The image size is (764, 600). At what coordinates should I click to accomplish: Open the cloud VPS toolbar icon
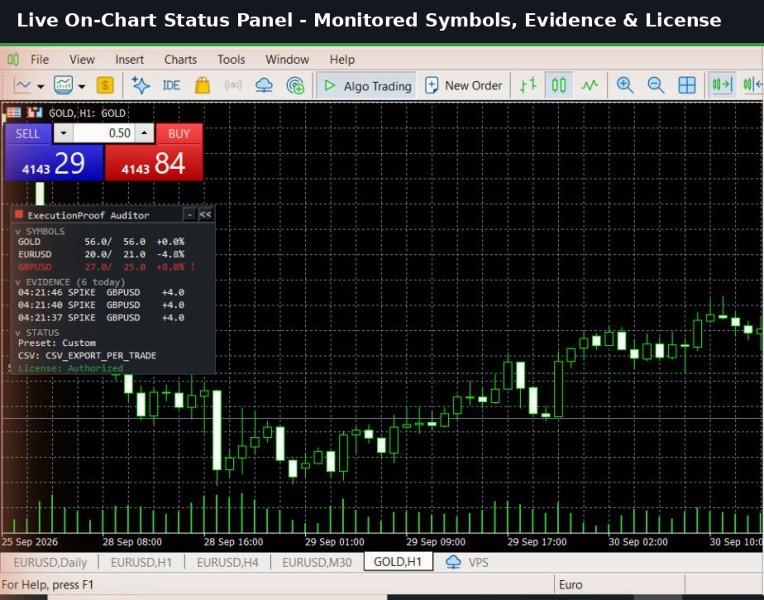(264, 86)
